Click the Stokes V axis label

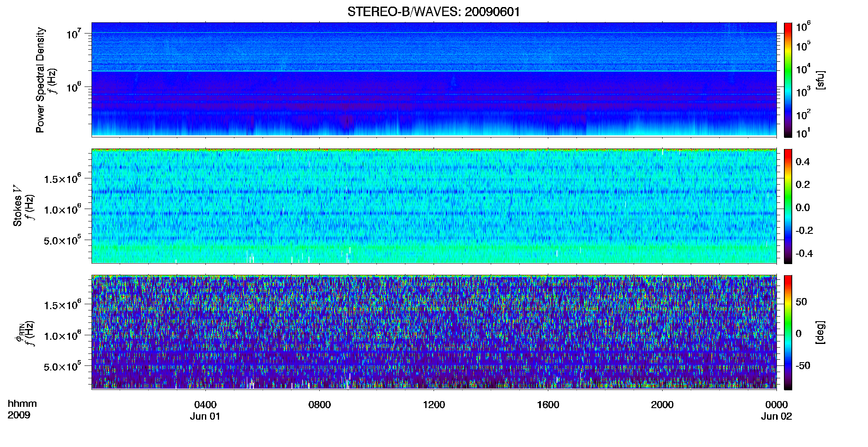click(17, 206)
